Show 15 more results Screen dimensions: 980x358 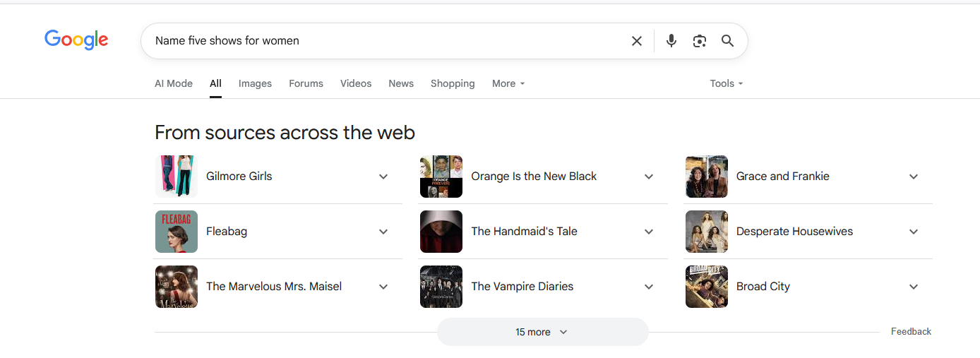[542, 332]
